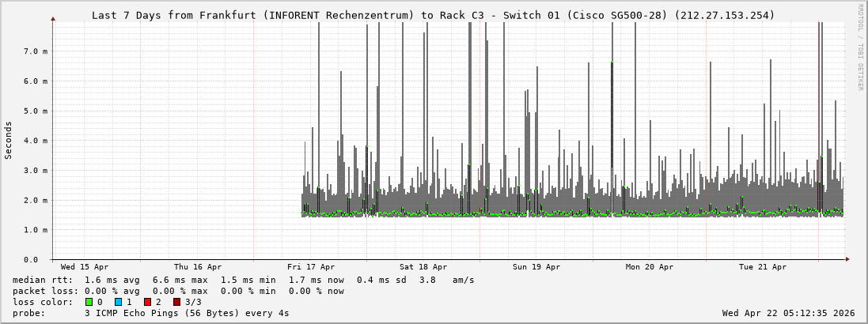Image resolution: width=868 pixels, height=324 pixels.
Task: Select the Thu 16 Apr axis label
Action: pyautogui.click(x=198, y=267)
